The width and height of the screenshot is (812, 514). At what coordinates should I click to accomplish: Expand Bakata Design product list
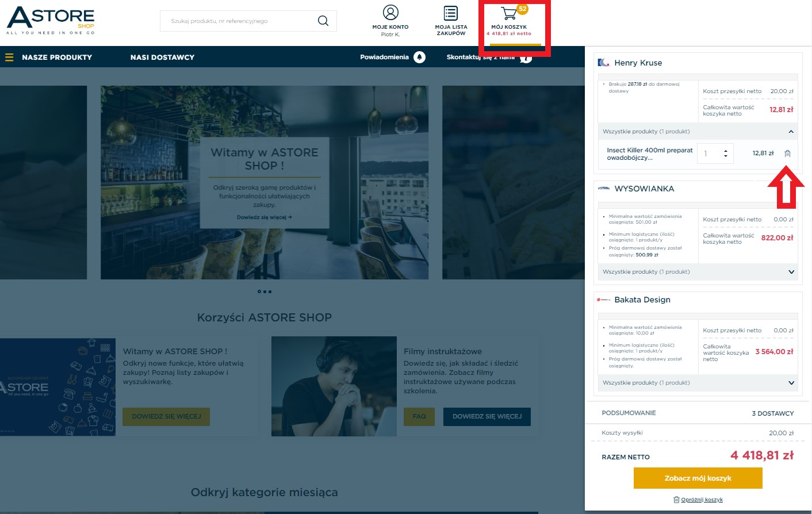(791, 383)
